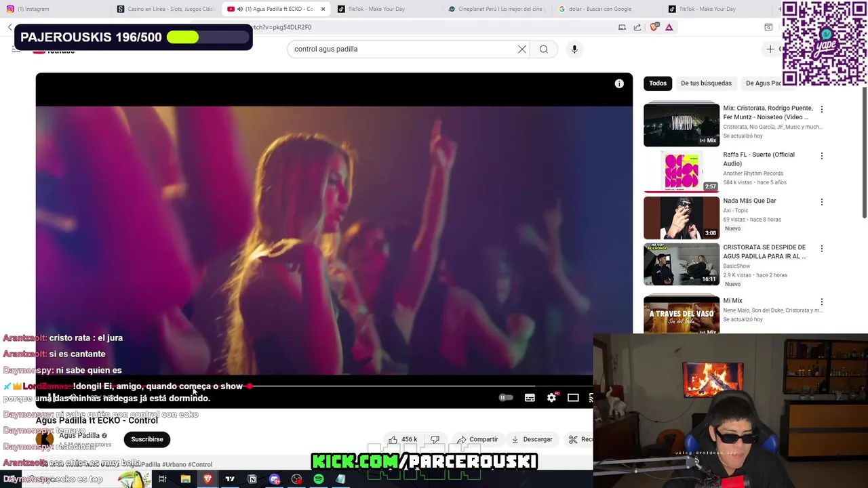868x488 pixels.
Task: Click the Brave shields lion icon
Action: 654,27
